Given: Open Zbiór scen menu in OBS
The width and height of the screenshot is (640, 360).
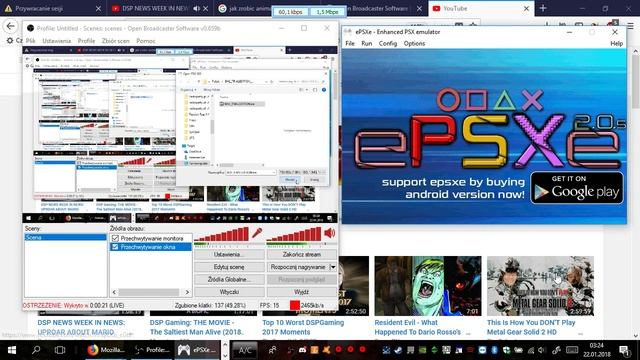Looking at the screenshot, I should [x=116, y=41].
